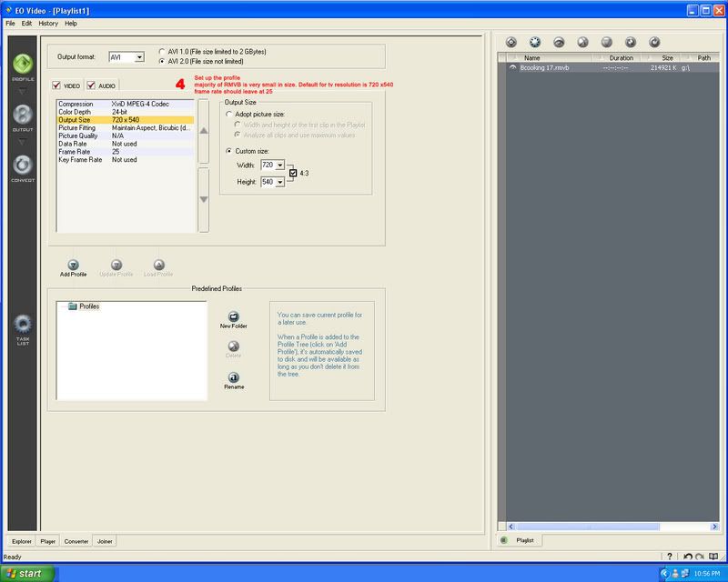
Task: Click the last playlist toolbar icon with arrow
Action: (x=654, y=42)
